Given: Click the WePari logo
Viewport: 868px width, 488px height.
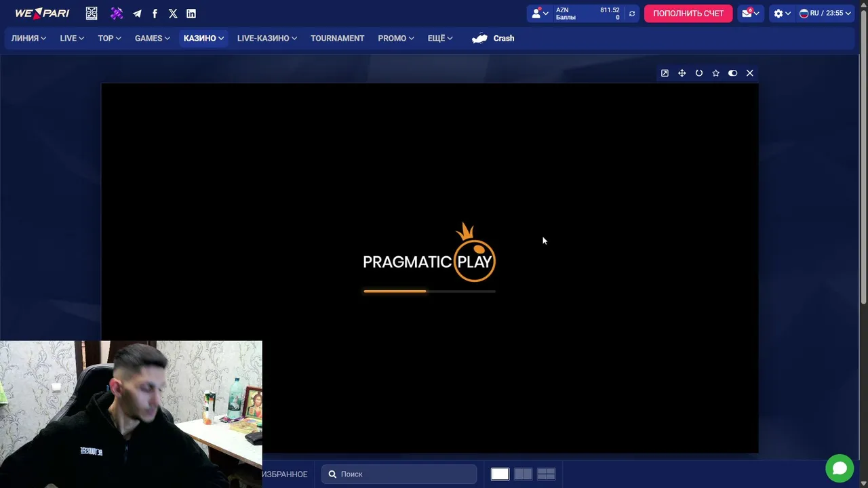Looking at the screenshot, I should (x=42, y=14).
